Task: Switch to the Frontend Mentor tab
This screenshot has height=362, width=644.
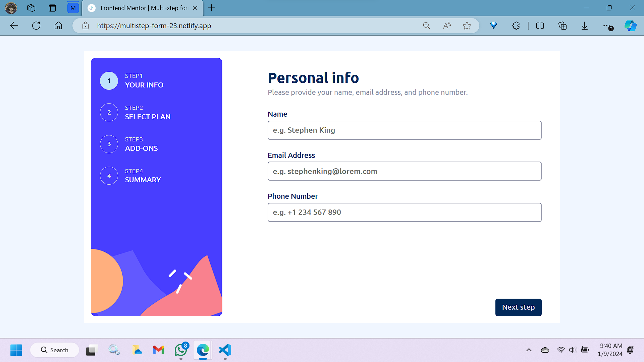Action: 143,8
